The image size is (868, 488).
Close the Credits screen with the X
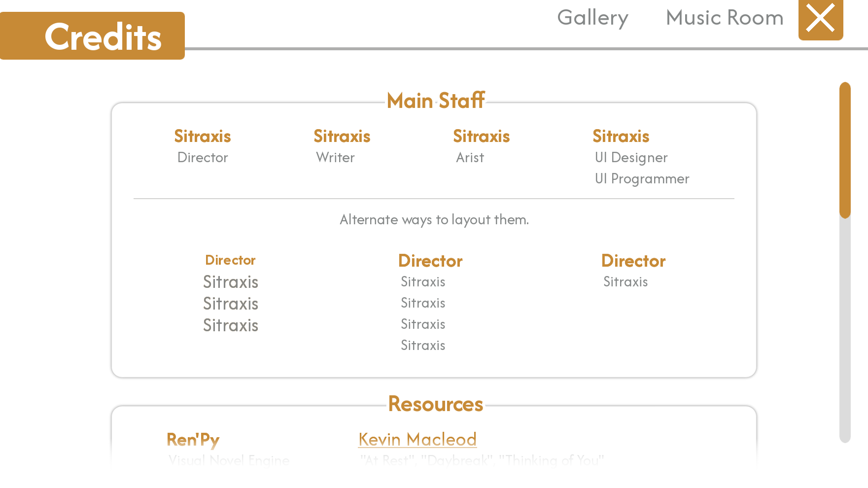(x=820, y=19)
